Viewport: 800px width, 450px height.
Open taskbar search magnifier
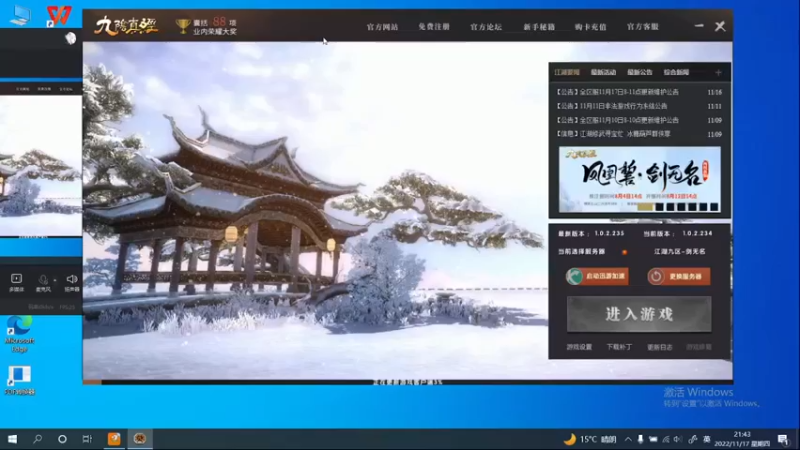click(x=37, y=439)
